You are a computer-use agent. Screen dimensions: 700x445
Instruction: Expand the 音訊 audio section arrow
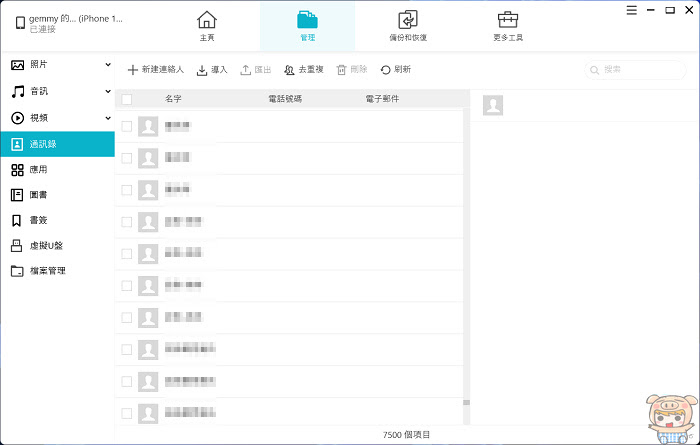coord(108,91)
